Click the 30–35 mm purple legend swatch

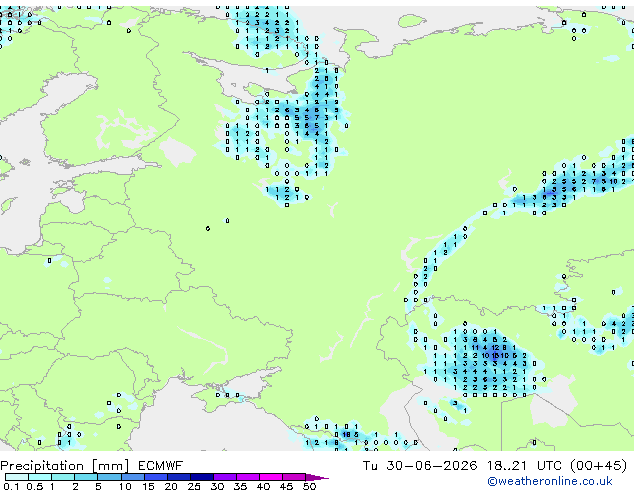225,477
